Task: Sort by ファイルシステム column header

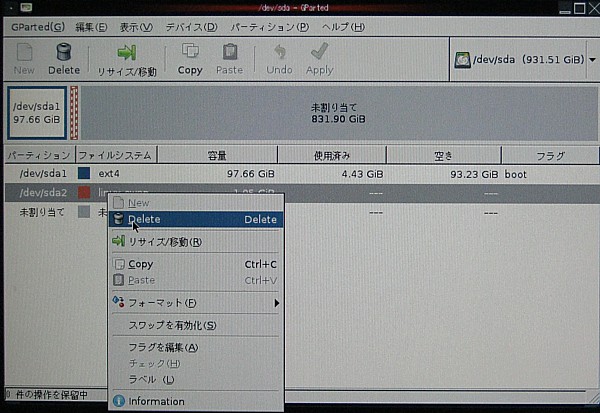Action: coord(116,155)
